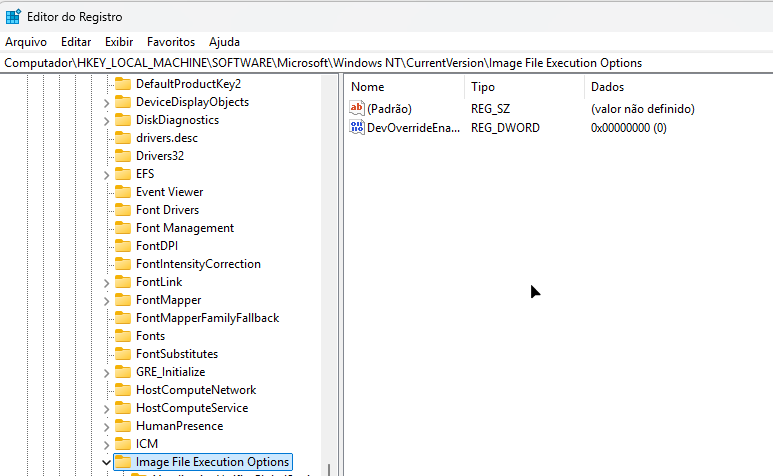Expand the GRE_Initialize tree node
This screenshot has width=773, height=476.
pos(107,372)
